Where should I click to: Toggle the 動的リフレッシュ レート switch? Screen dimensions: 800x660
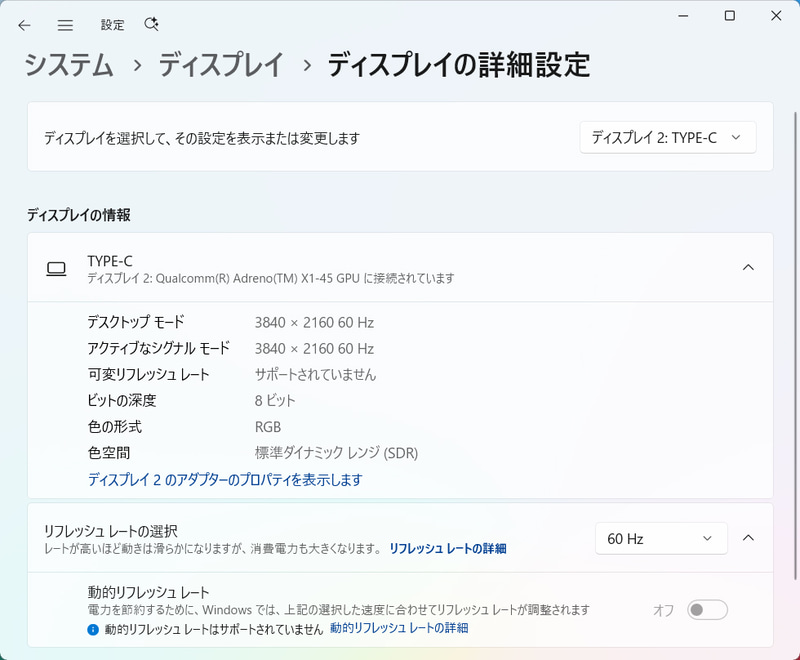point(709,609)
